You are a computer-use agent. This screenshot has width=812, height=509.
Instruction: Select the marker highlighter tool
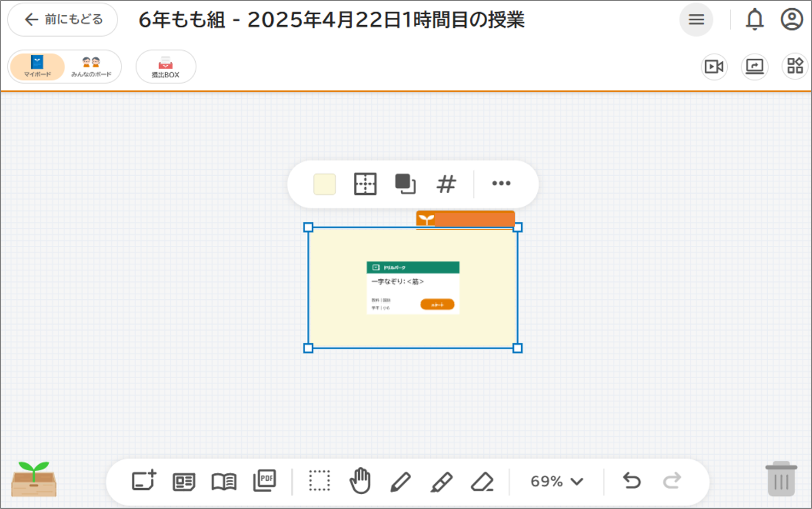pyautogui.click(x=441, y=482)
